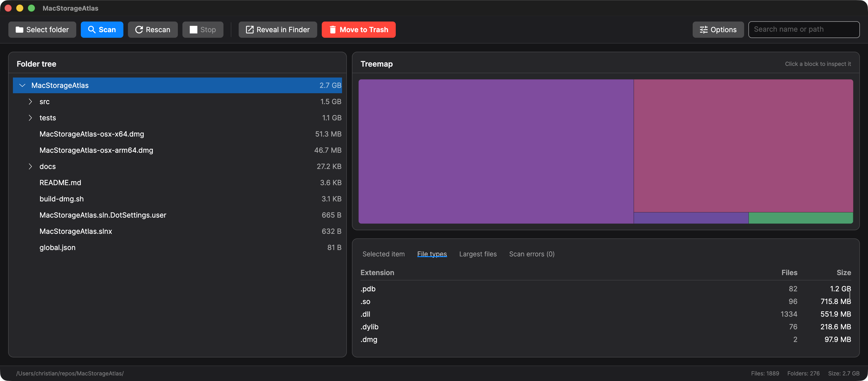The image size is (868, 381).
Task: Click the Treemap panel heading
Action: coord(377,64)
